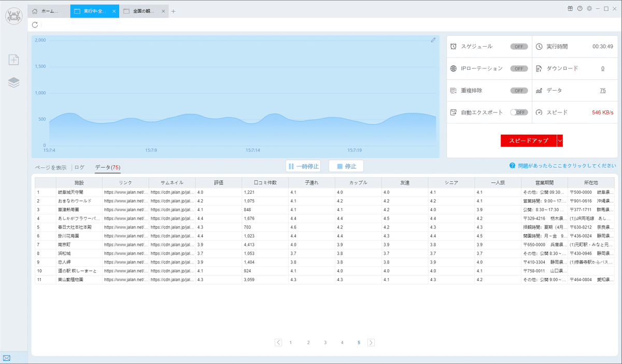Select page 5 in pagination

pos(359,343)
